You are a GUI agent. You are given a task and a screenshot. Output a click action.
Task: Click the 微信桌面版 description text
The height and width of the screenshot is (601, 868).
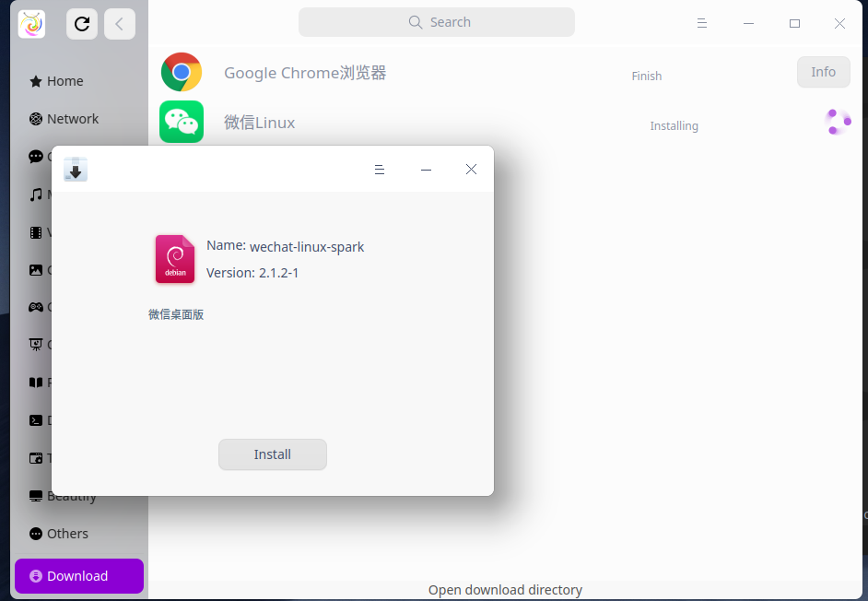pyautogui.click(x=176, y=314)
